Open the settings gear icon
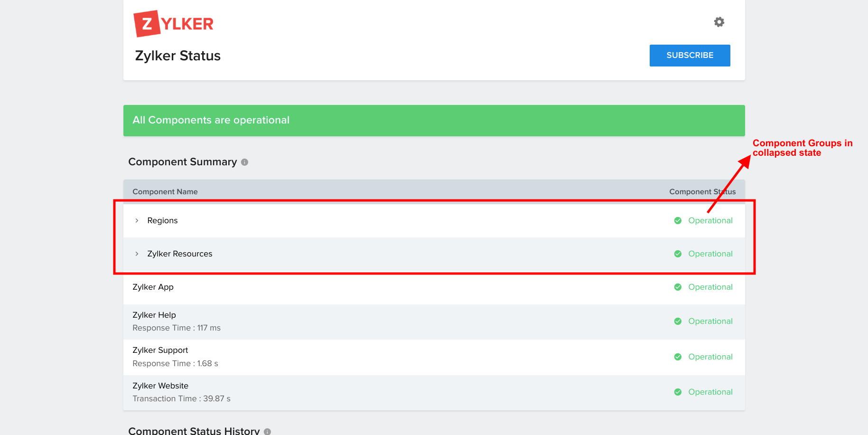This screenshot has height=435, width=868. (x=719, y=22)
